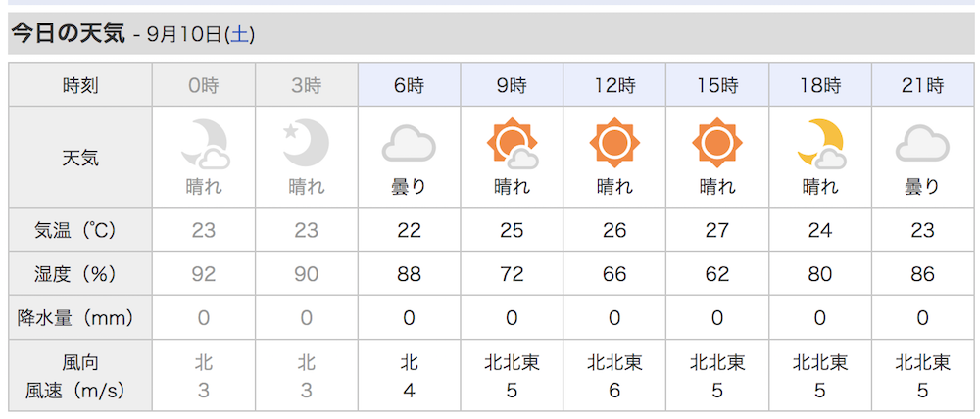This screenshot has width=980, height=419.
Task: Click the 21時 cloudy weather icon
Action: (922, 144)
